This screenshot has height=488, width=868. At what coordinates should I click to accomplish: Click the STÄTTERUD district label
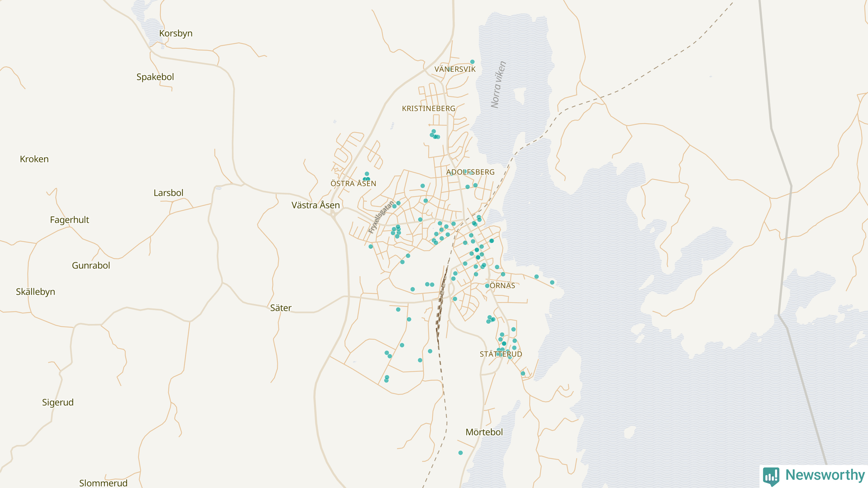click(500, 354)
